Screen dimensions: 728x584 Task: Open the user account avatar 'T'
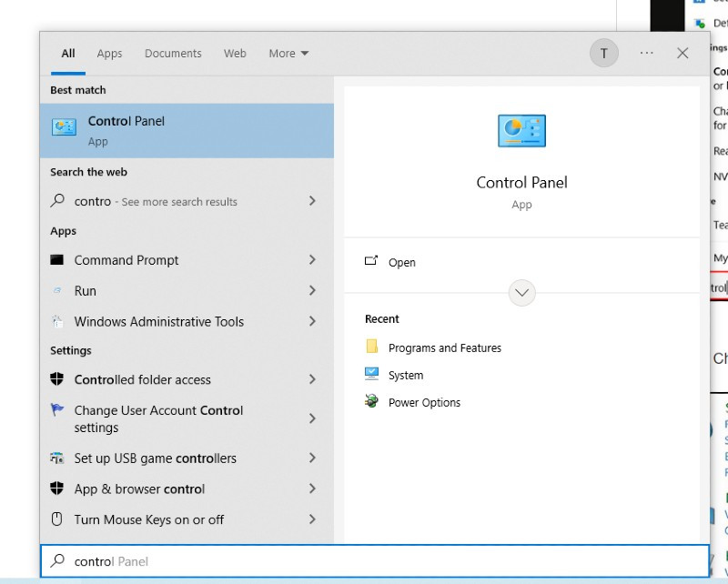(x=603, y=54)
